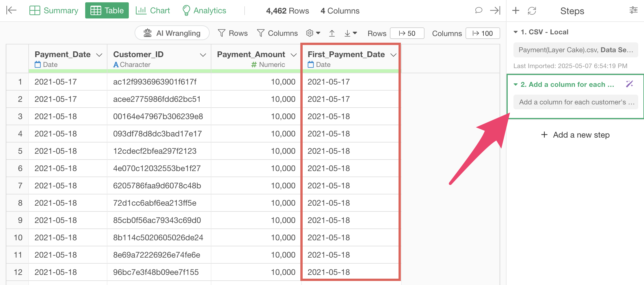Click Add a new step

tap(575, 135)
